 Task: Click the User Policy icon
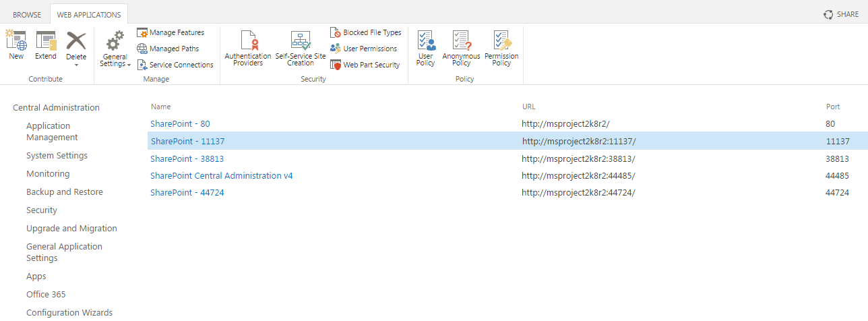[x=426, y=40]
